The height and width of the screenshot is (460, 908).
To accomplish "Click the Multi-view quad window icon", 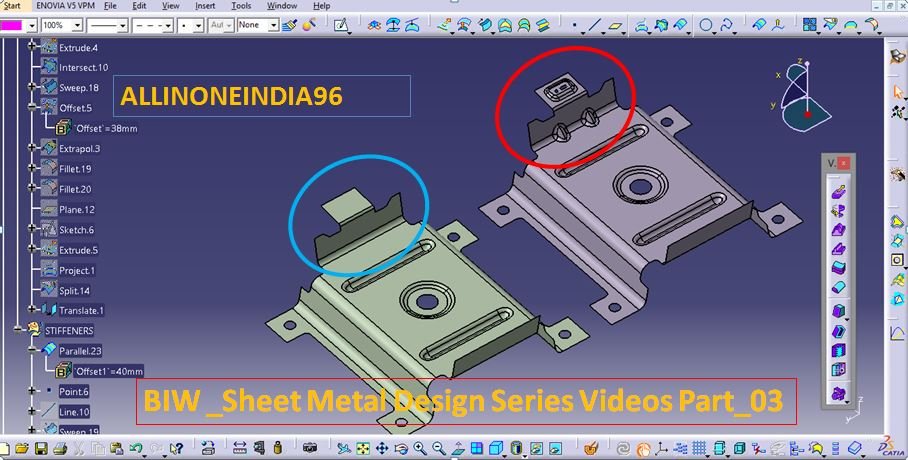I will 477,448.
